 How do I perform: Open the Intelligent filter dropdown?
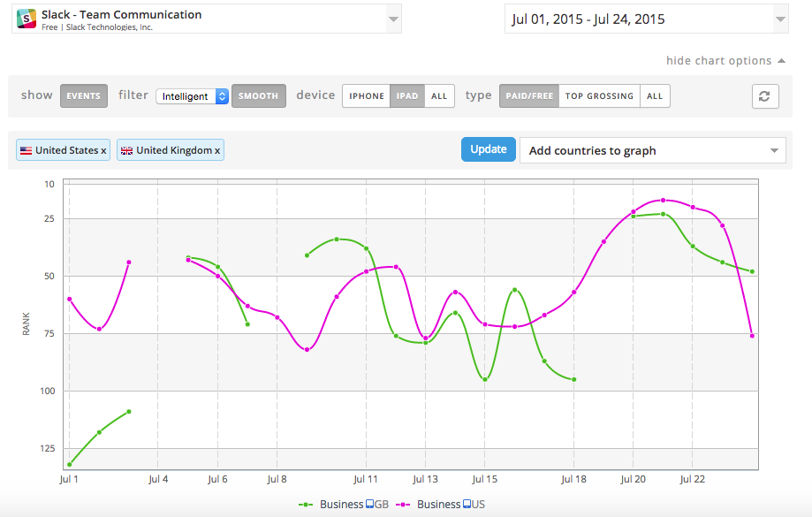pos(192,96)
